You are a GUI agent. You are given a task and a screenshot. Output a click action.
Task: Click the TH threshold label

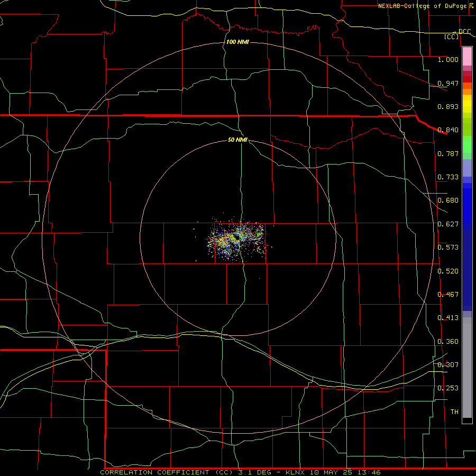tap(454, 412)
